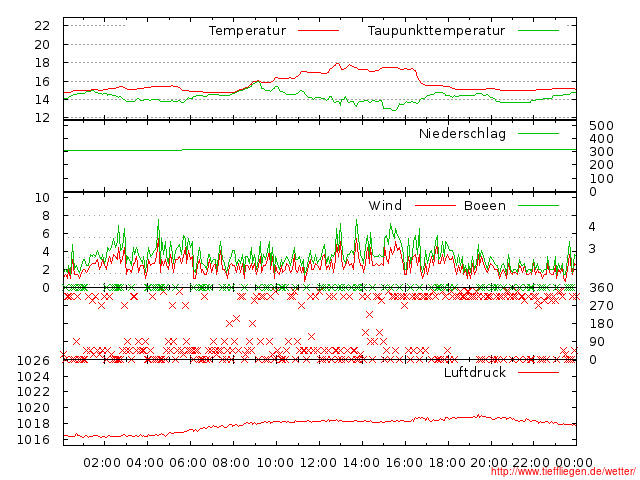Click the 22:00 time axis label
The image size is (640, 480).
(x=531, y=463)
